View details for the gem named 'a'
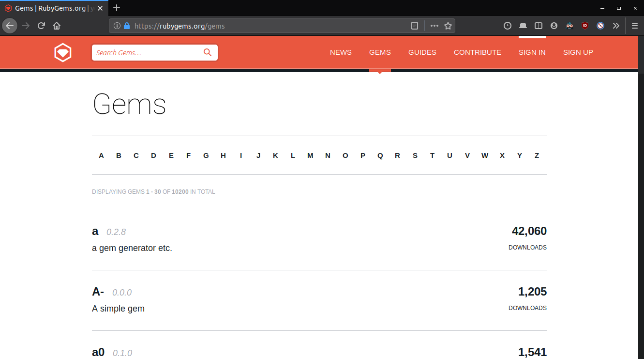This screenshot has height=359, width=644. [95, 231]
